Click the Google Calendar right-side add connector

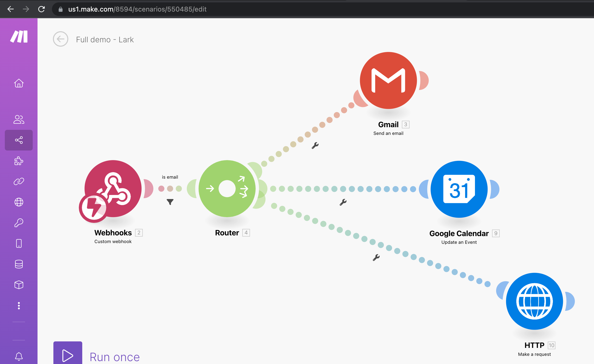495,189
